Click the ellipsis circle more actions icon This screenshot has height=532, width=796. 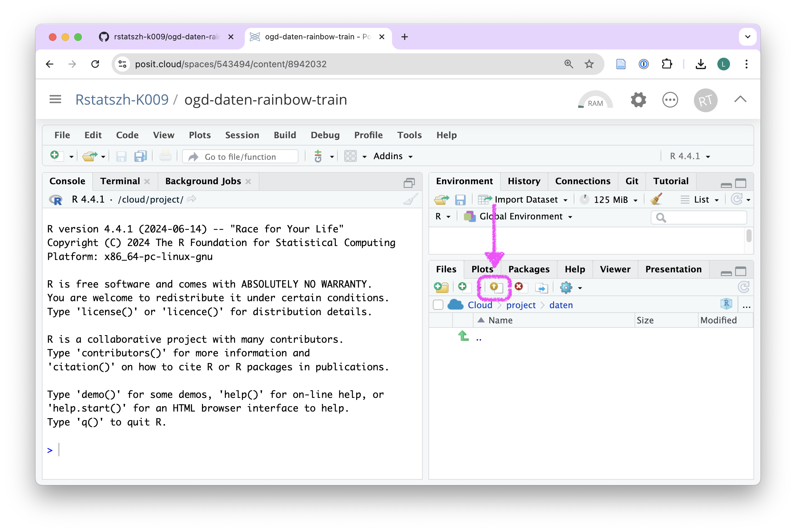point(670,100)
